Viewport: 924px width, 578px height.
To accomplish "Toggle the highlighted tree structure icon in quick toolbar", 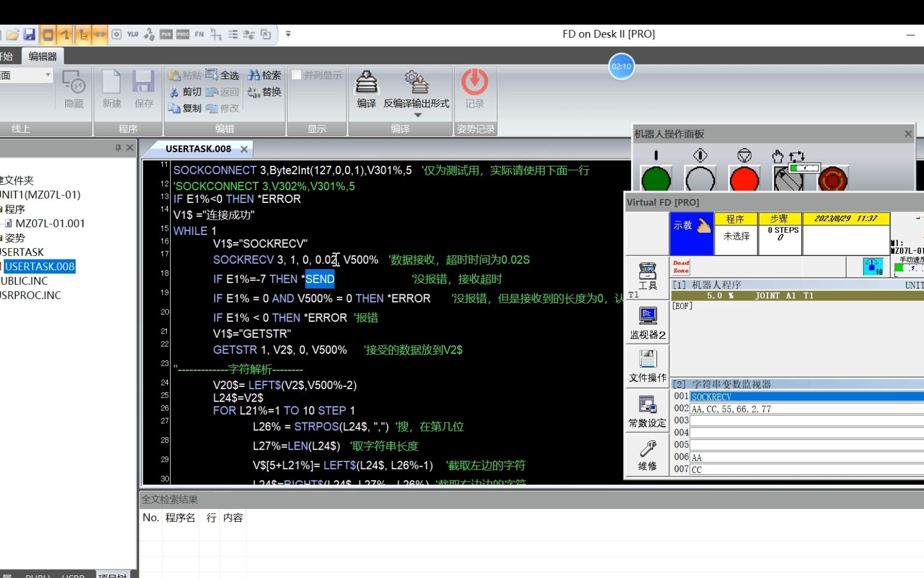I will click(x=83, y=34).
